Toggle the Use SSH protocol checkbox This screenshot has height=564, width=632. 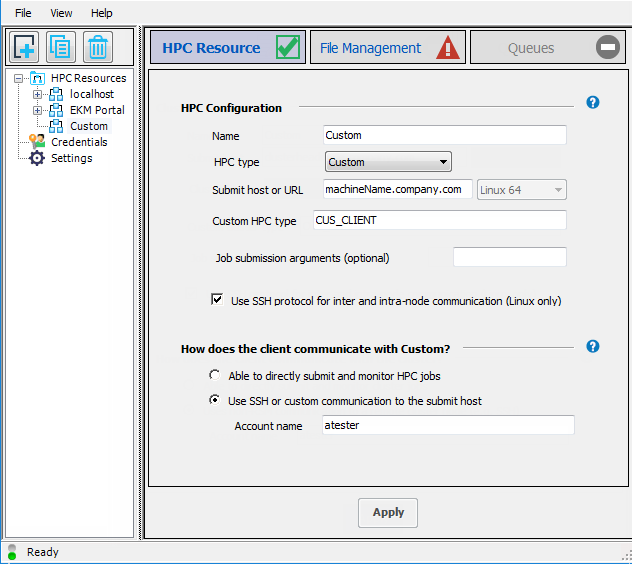pyautogui.click(x=217, y=299)
